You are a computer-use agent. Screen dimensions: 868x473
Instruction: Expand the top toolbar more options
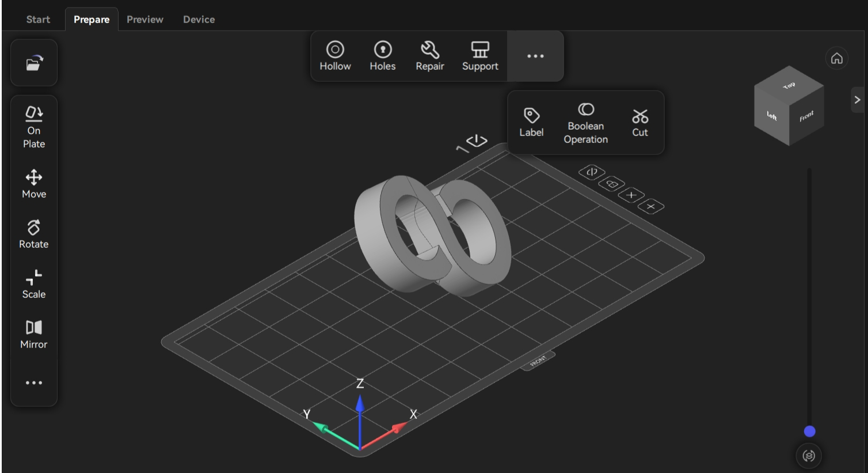point(535,56)
